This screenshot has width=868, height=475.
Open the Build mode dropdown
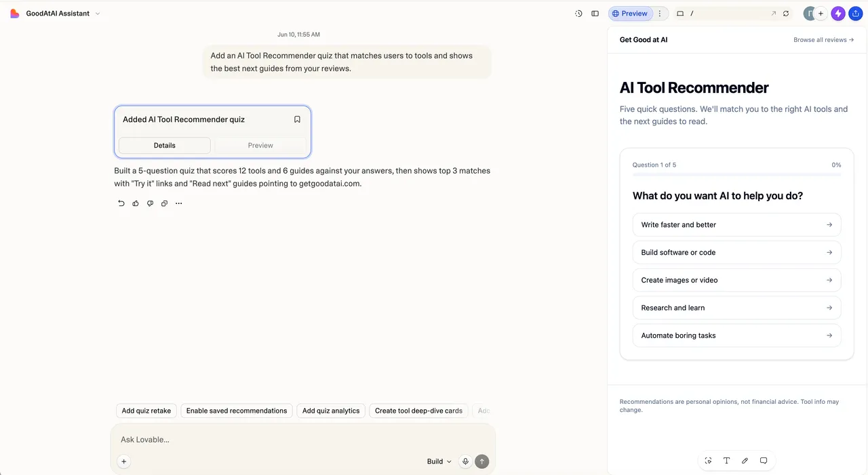coord(439,461)
